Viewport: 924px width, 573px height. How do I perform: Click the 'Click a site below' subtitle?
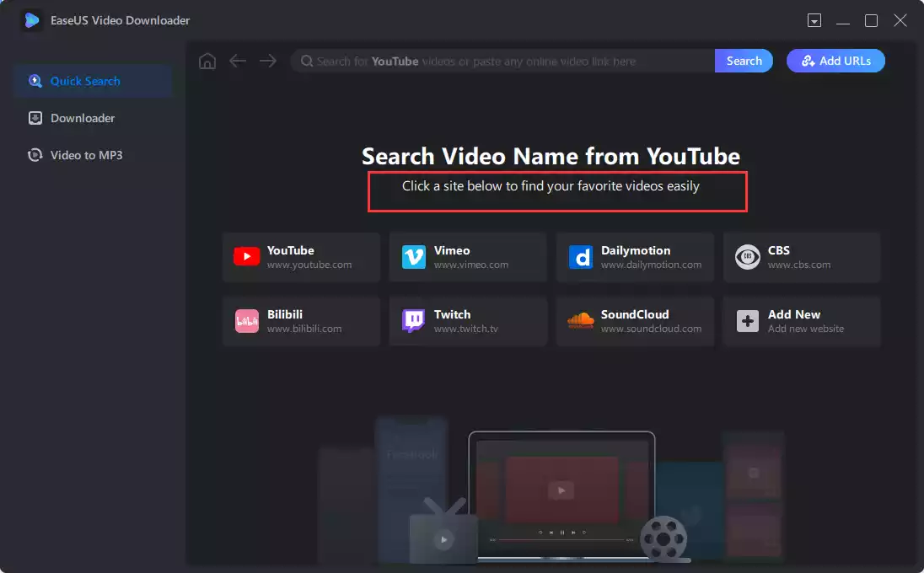tap(551, 186)
